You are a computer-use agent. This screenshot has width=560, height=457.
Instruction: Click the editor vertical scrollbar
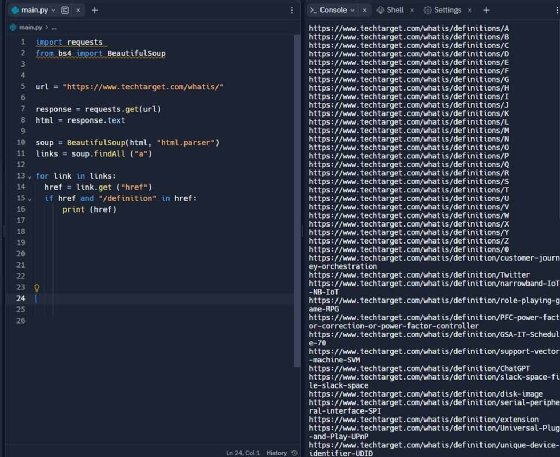[297, 201]
